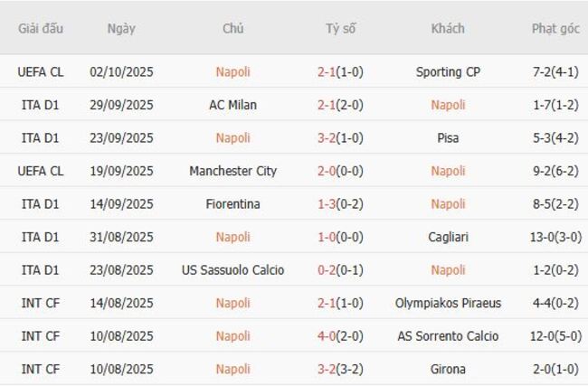This screenshot has width=588, height=386.
Task: Click Cagliari away team
Action: pyautogui.click(x=448, y=237)
